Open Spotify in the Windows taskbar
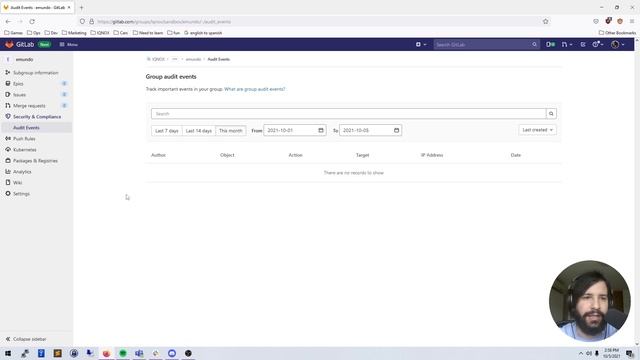640x360 pixels. tap(123, 353)
